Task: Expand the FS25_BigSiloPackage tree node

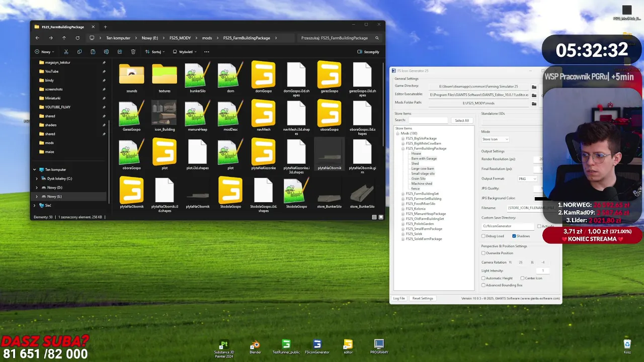Action: (403, 139)
